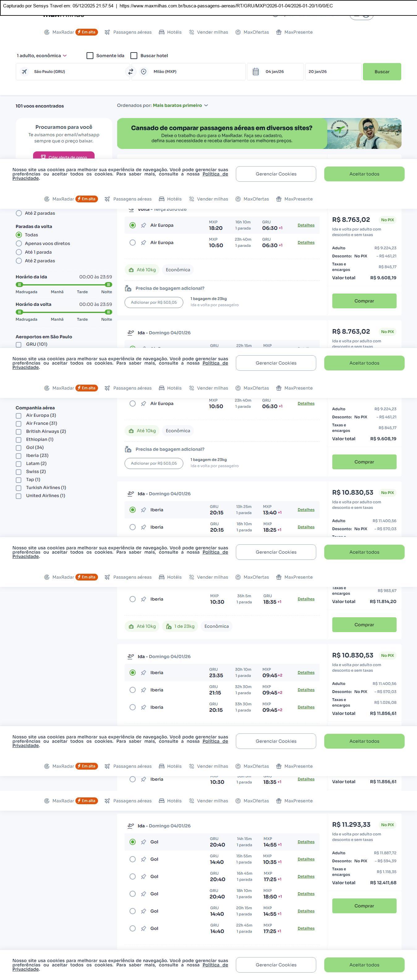Click the Milão (MXP) destination field
This screenshot has height=980, width=417.
pos(194,71)
